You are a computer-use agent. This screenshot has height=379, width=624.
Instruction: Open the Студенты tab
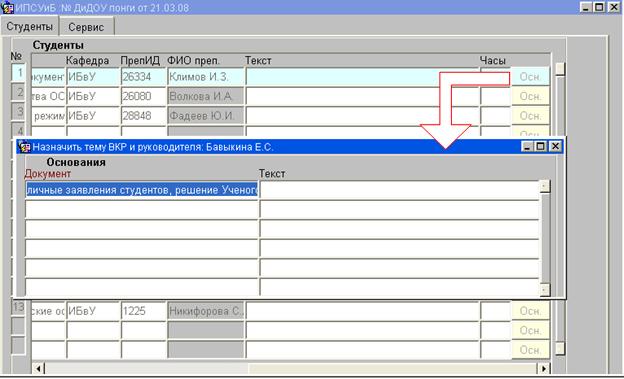click(29, 26)
